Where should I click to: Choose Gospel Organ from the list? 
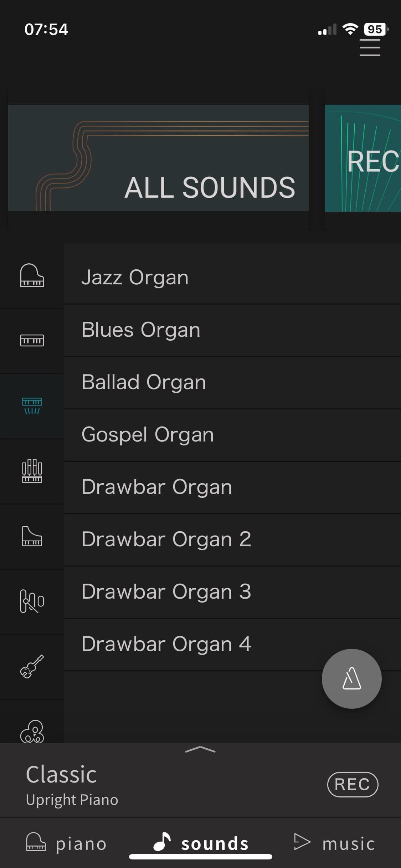coord(232,434)
